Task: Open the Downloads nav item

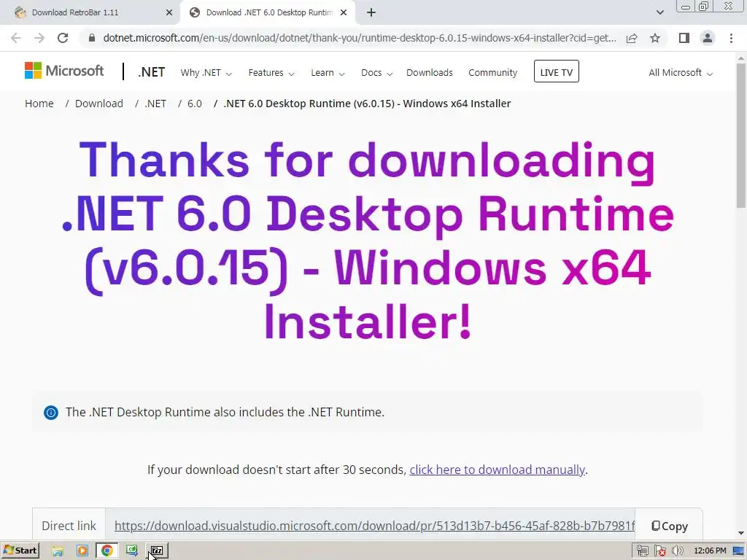Action: coord(429,73)
